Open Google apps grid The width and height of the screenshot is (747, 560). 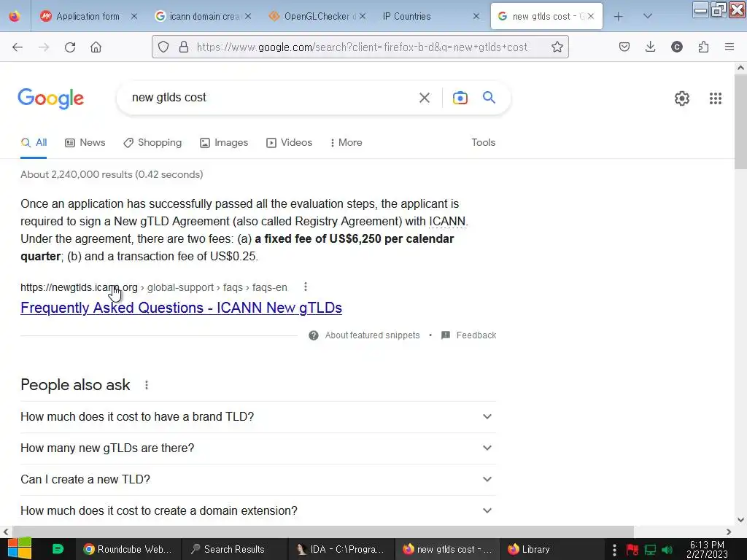click(x=715, y=98)
